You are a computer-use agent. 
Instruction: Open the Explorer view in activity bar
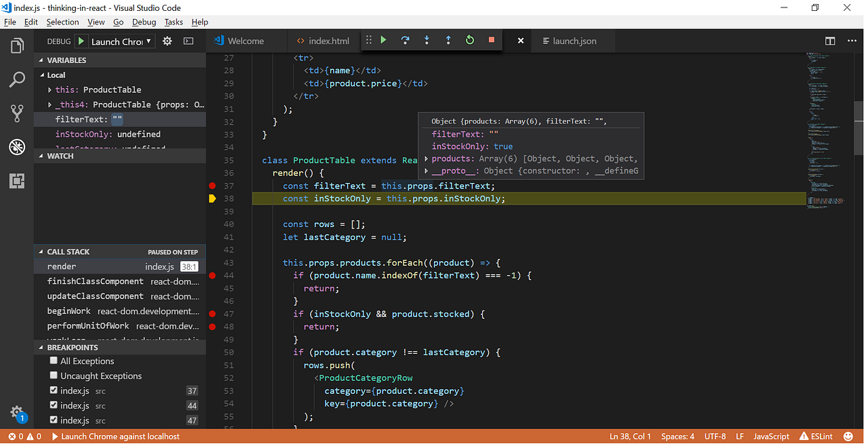(x=17, y=46)
